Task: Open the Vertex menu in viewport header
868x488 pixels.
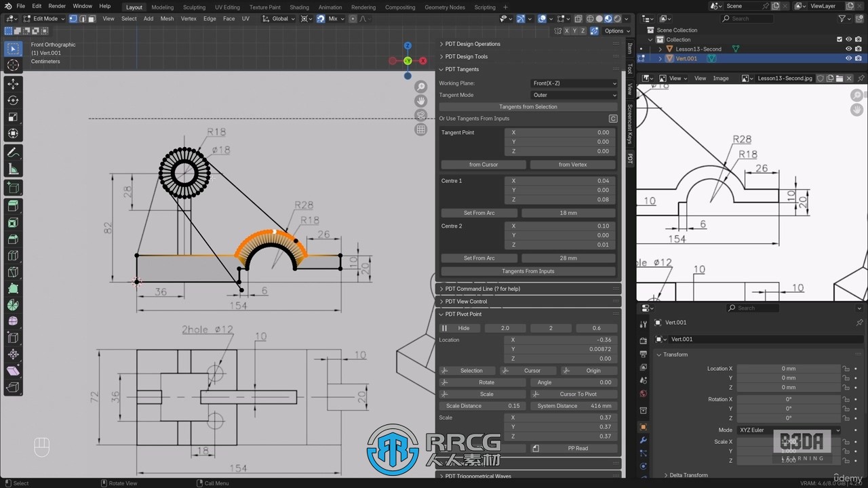Action: pos(189,19)
